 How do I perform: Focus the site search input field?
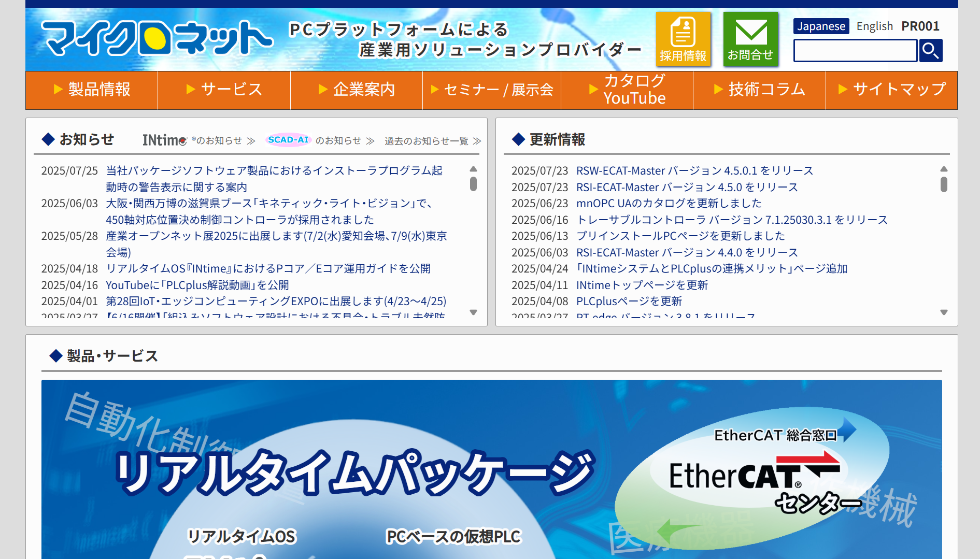(x=856, y=51)
